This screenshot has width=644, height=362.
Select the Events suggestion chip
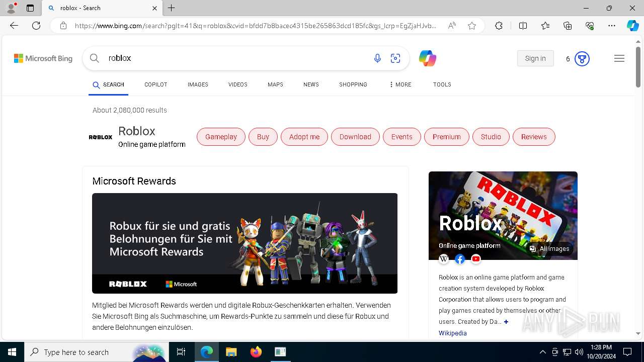(x=402, y=137)
